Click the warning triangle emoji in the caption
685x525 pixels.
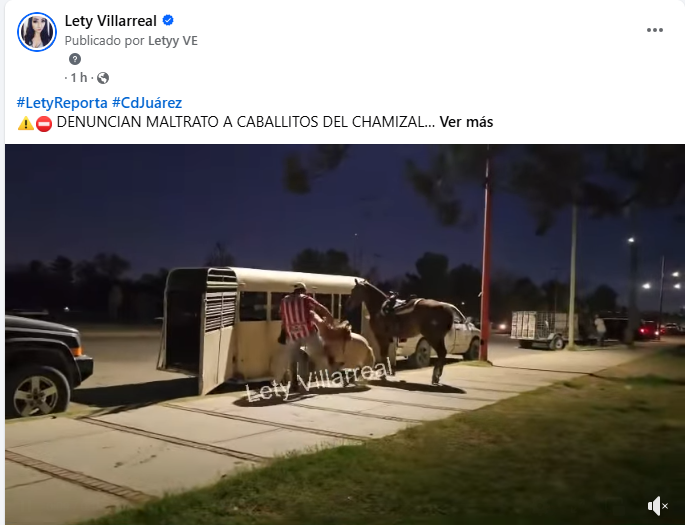coord(25,123)
